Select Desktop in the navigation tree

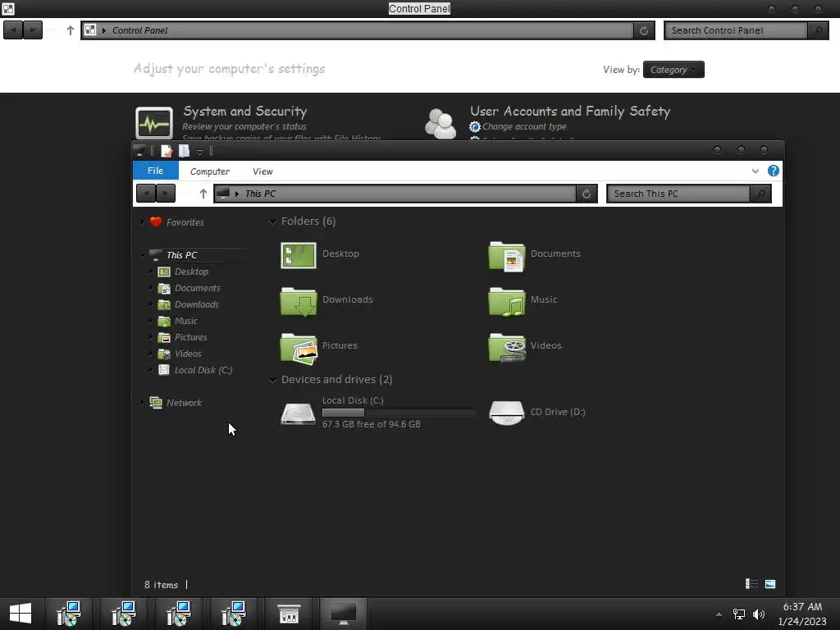[191, 272]
